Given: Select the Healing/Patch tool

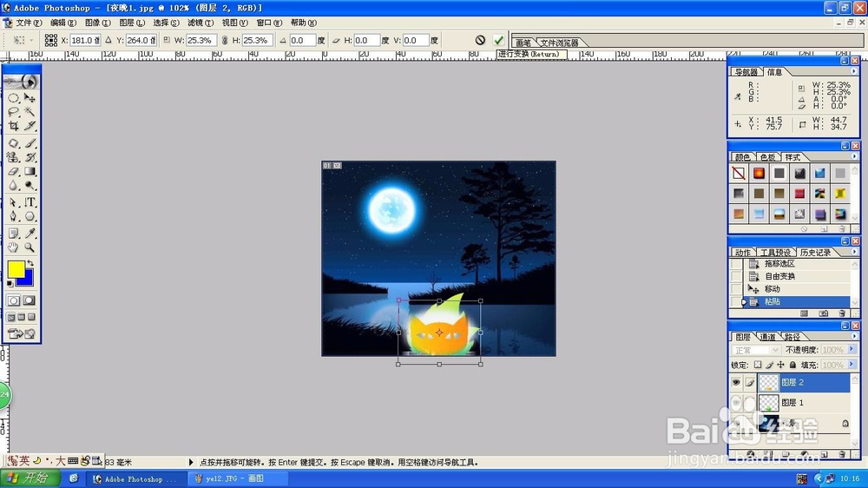Looking at the screenshot, I should point(13,143).
